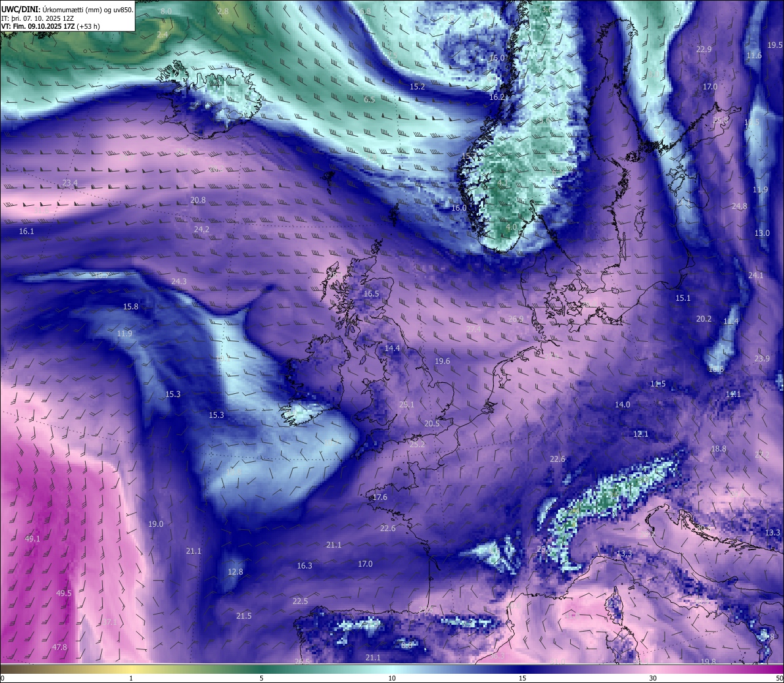The width and height of the screenshot is (784, 683).
Task: Click the map value "2.4"
Action: 162,35
